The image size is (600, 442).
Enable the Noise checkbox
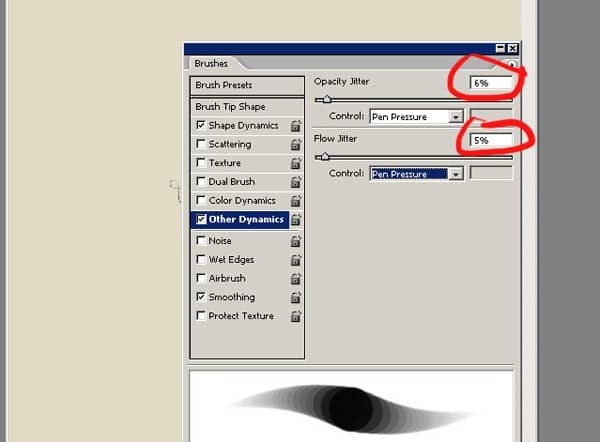click(x=201, y=240)
